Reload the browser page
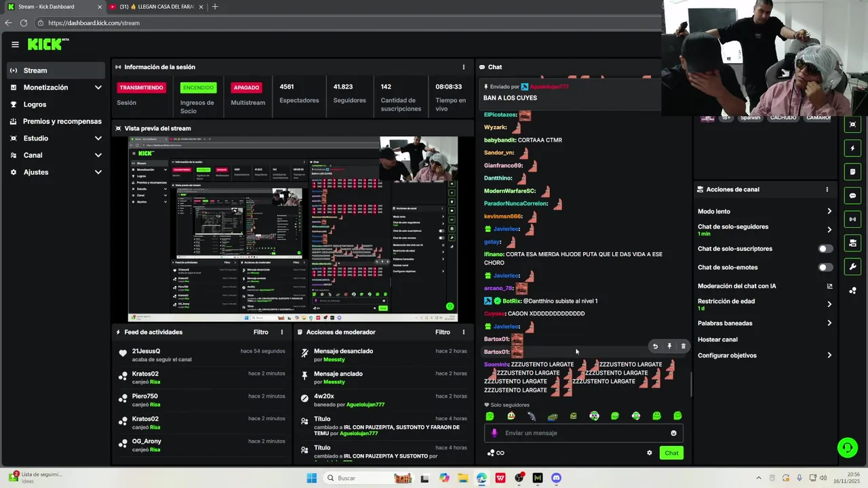This screenshot has width=868, height=488. coord(24,23)
